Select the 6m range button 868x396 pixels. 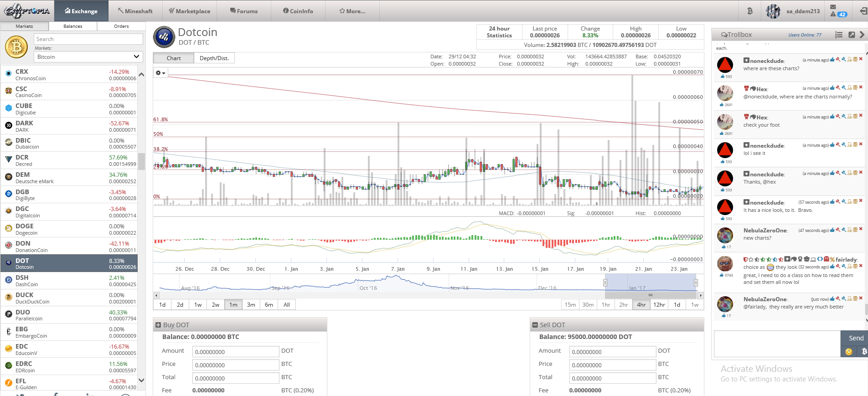[269, 305]
